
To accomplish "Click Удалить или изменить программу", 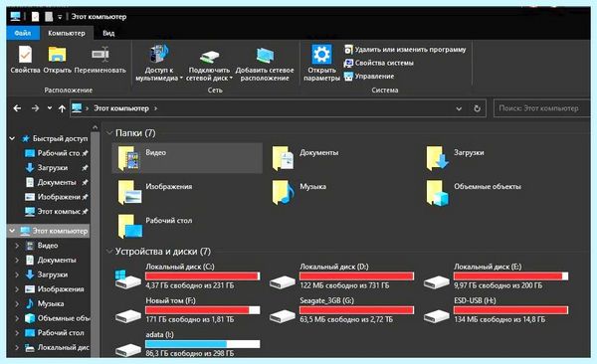I will pyautogui.click(x=405, y=50).
